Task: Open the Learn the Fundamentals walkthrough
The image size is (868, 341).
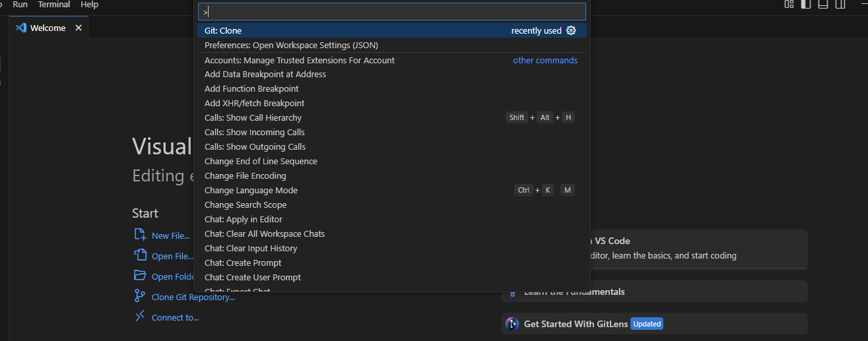Action: tap(655, 292)
